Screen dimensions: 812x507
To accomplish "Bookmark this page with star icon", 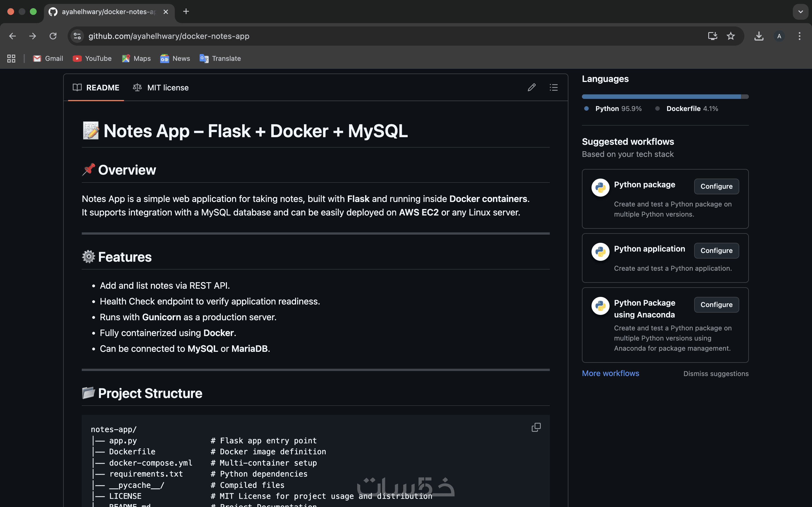I will tap(731, 36).
